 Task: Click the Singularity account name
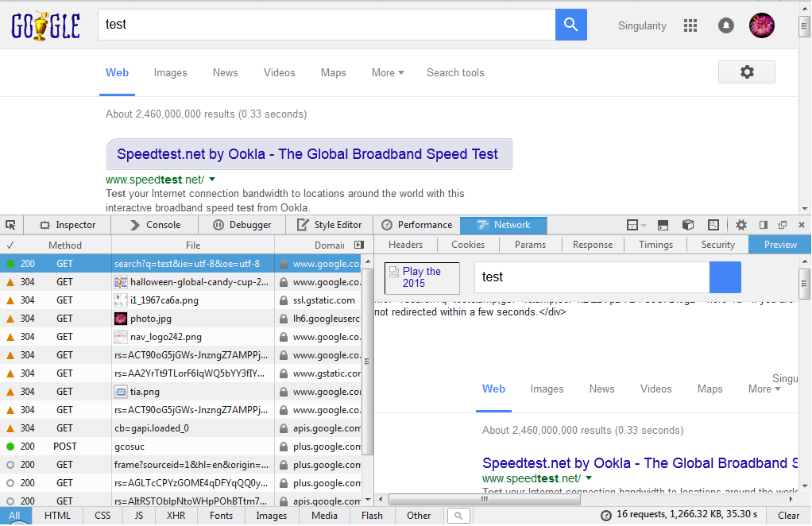coord(642,25)
